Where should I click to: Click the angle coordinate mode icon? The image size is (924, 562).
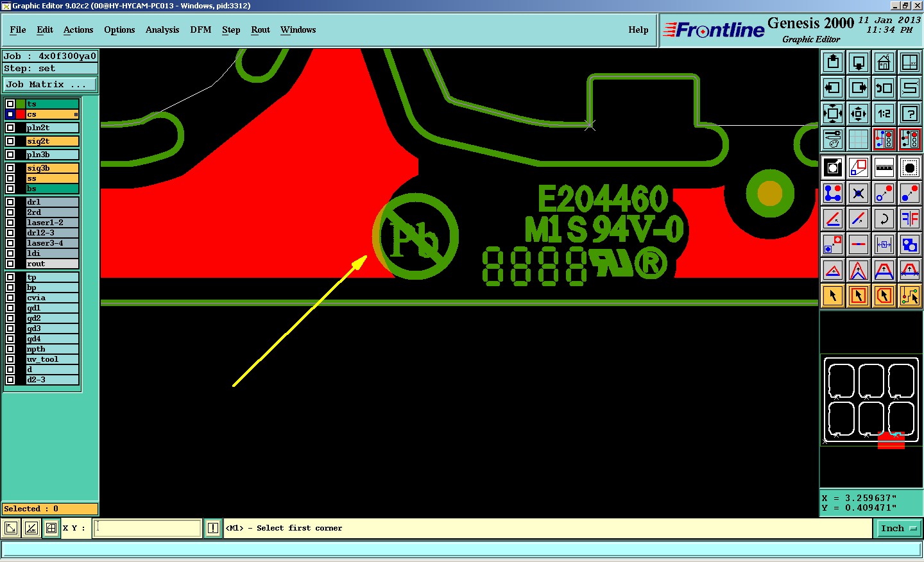click(31, 529)
